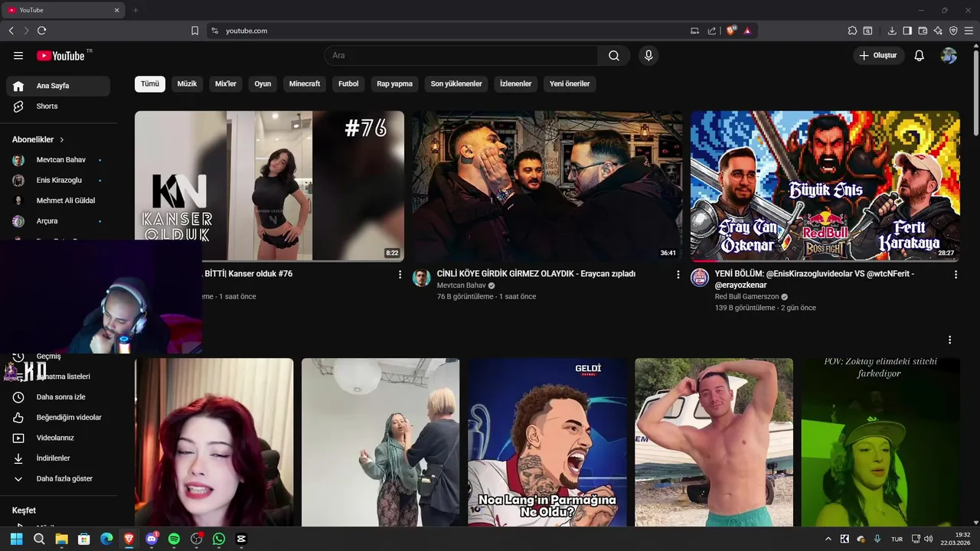The height and width of the screenshot is (551, 980).
Task: Open Daha sonra izle list
Action: click(58, 397)
